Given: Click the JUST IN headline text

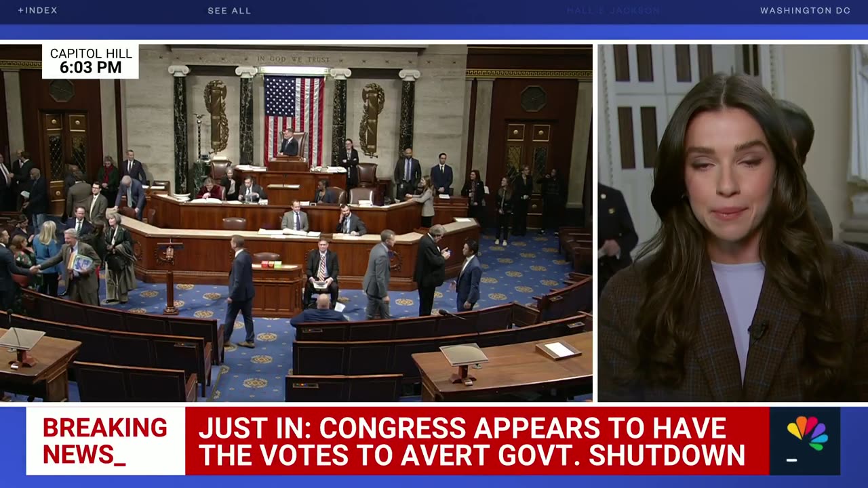Looking at the screenshot, I should [x=472, y=441].
